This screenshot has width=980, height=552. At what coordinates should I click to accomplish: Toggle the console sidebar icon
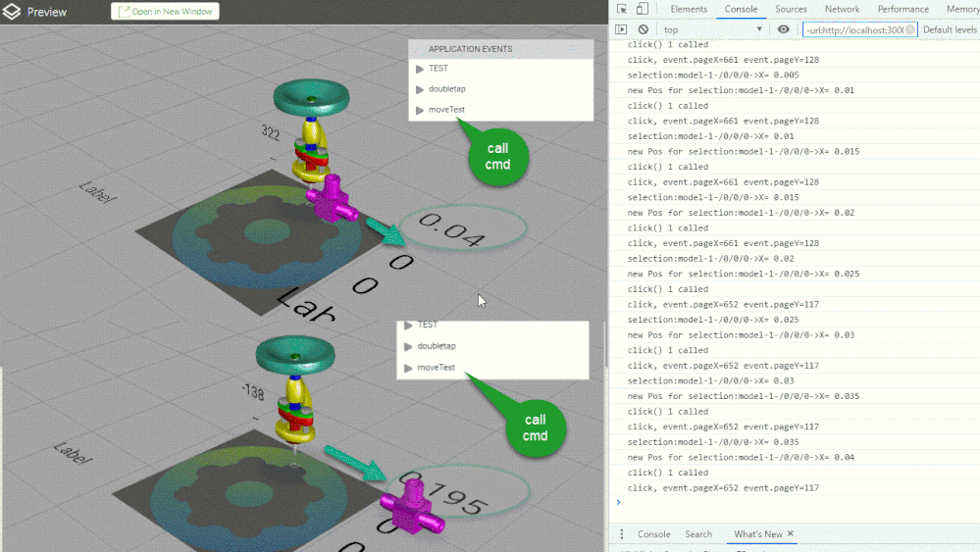pos(621,29)
